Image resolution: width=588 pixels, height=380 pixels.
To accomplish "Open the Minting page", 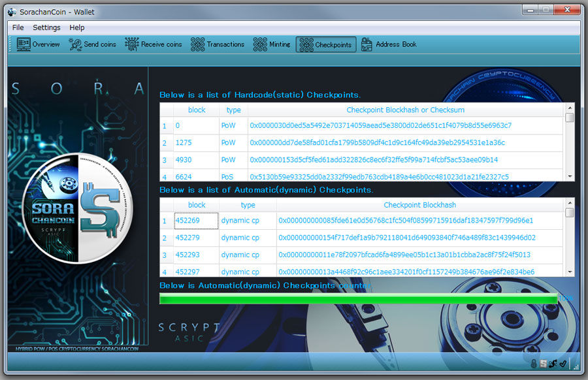I will pos(272,44).
